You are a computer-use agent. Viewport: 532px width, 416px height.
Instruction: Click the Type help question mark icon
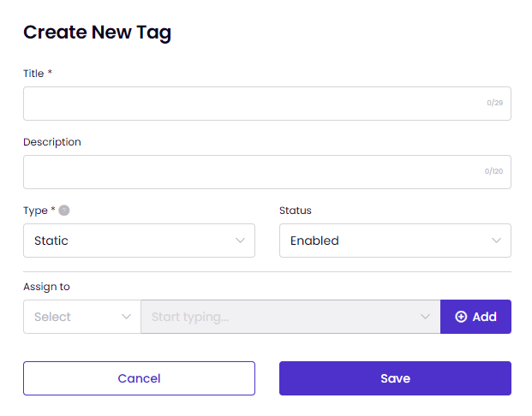point(63,211)
